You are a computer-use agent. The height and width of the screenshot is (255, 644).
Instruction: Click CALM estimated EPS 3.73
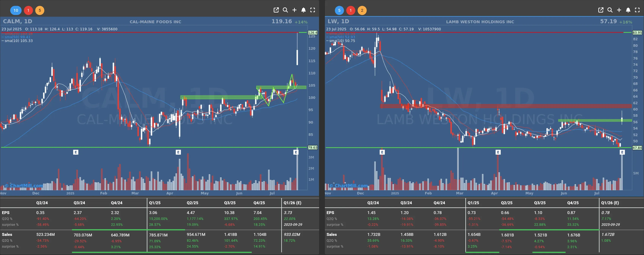pyautogui.click(x=288, y=213)
